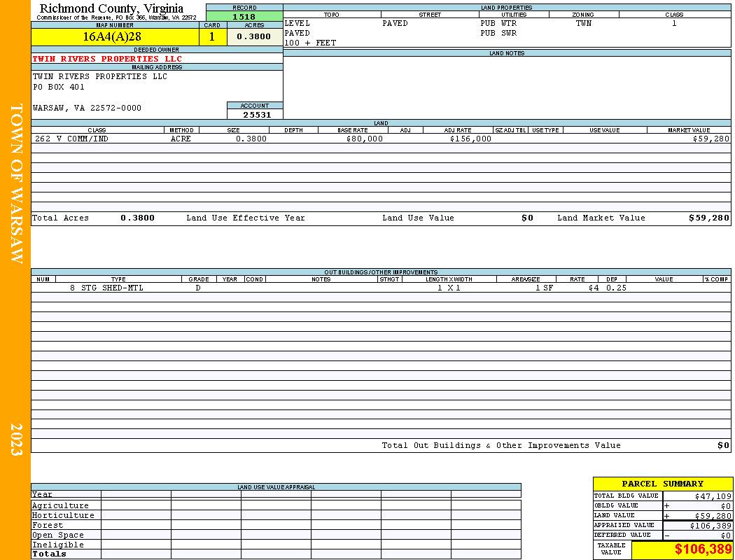Click the TWN zoning value
This screenshot has height=560, width=735.
click(584, 23)
